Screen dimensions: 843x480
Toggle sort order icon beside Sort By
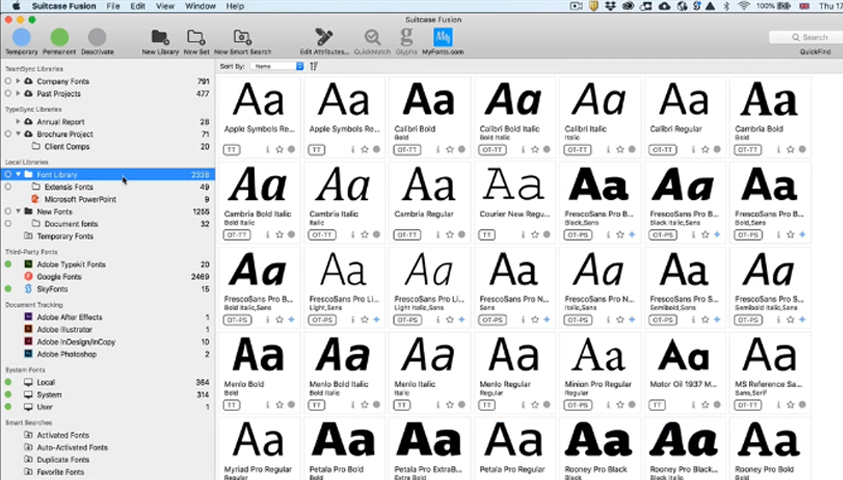click(x=314, y=66)
